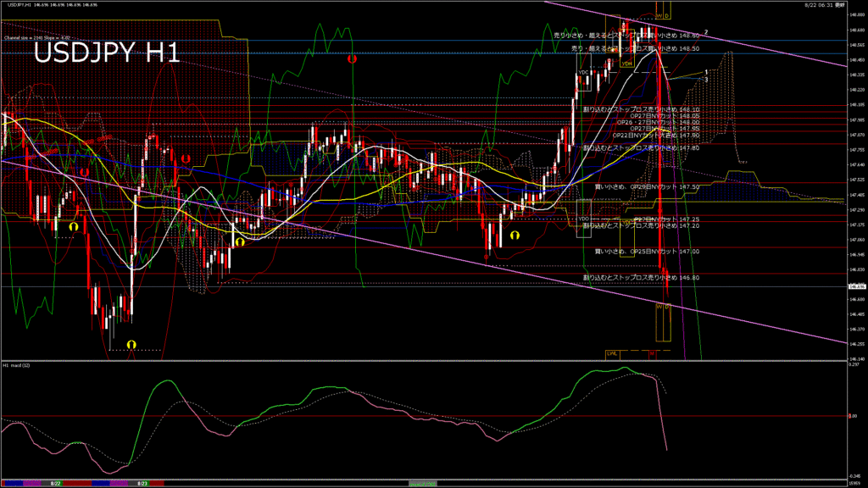Image resolution: width=868 pixels, height=488 pixels.
Task: Click the yellow horseshoe marker at the lowest candle
Action: 131,344
